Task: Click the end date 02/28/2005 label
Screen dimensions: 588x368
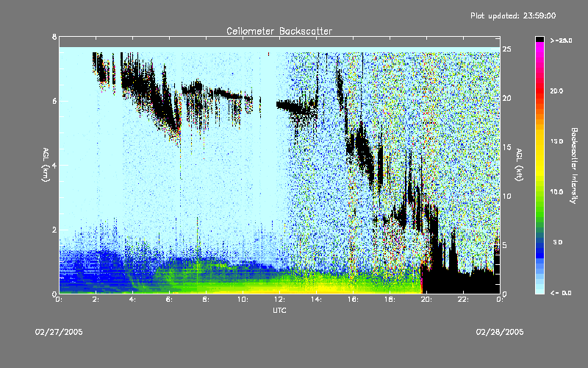Action: coord(500,332)
